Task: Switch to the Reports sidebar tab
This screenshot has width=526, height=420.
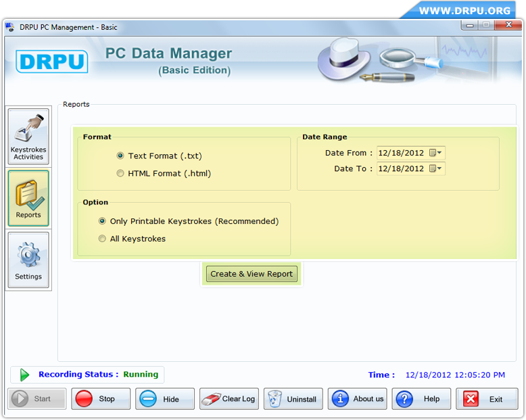Action: 28,198
